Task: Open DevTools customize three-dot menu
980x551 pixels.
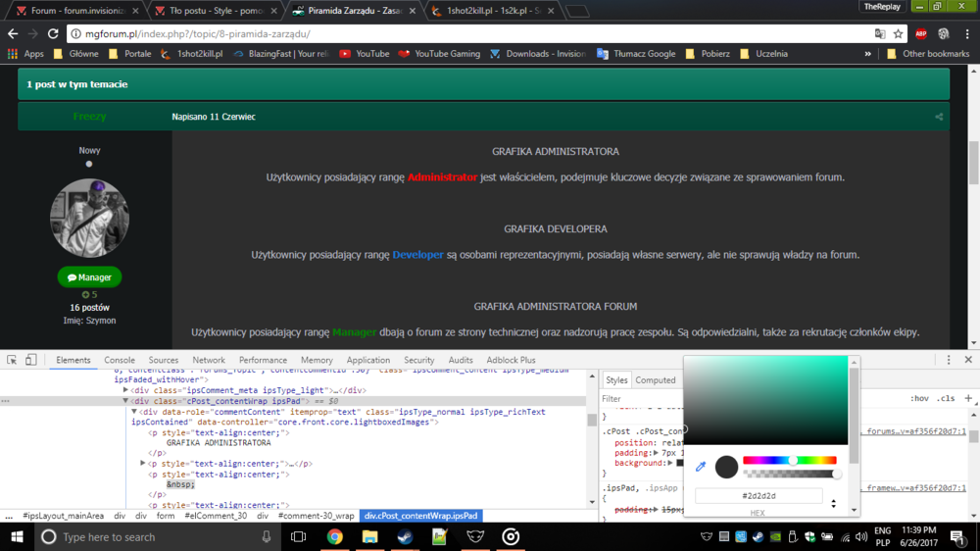Action: [948, 360]
